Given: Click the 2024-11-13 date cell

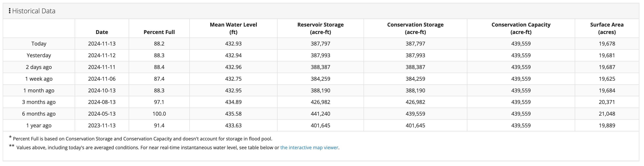Looking at the screenshot, I should pos(102,44).
